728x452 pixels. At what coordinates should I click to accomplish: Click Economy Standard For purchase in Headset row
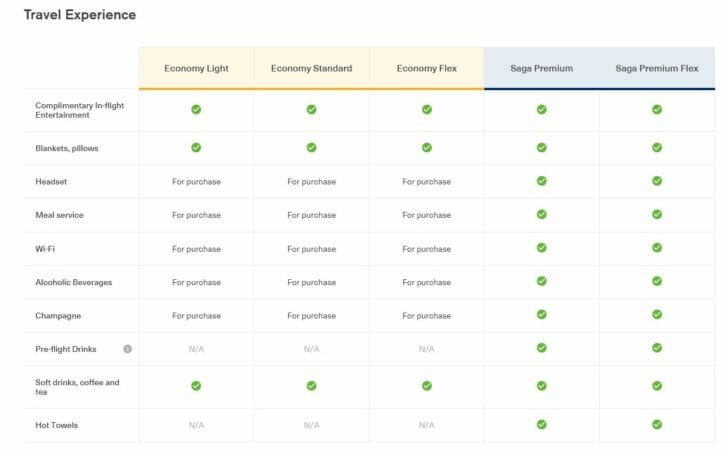312,182
